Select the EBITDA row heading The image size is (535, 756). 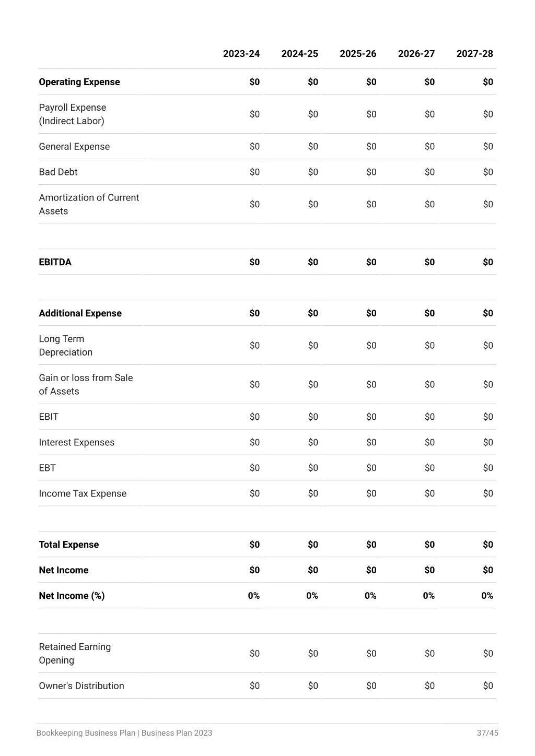coord(55,262)
